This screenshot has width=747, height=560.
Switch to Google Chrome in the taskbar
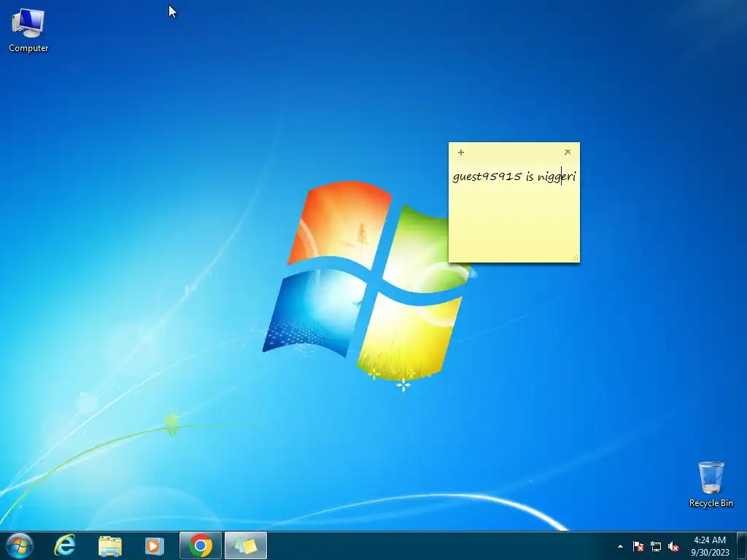(201, 545)
